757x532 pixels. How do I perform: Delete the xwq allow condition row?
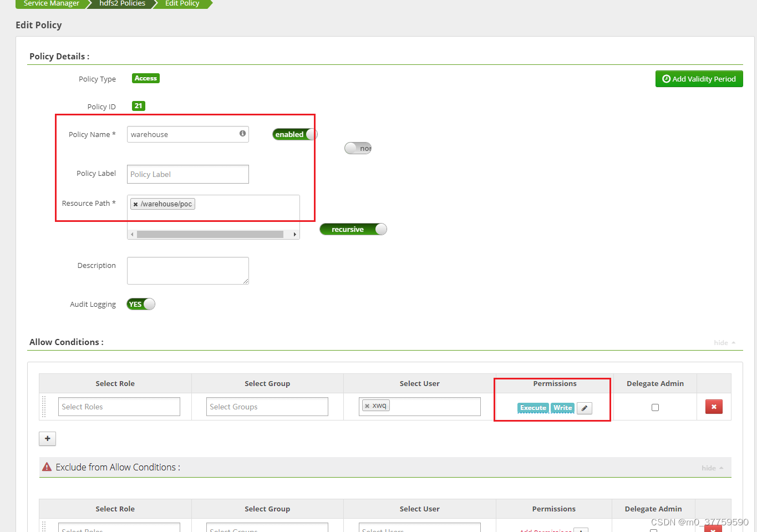[x=714, y=407]
